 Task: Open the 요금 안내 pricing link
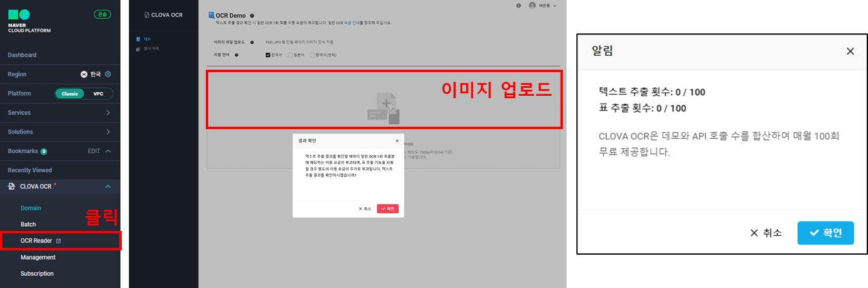[352, 22]
